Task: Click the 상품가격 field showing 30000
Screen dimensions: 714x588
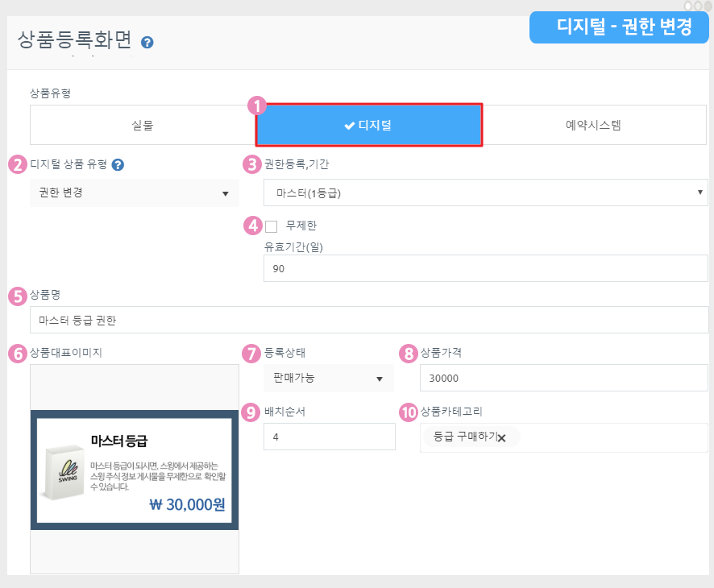Action: point(563,379)
